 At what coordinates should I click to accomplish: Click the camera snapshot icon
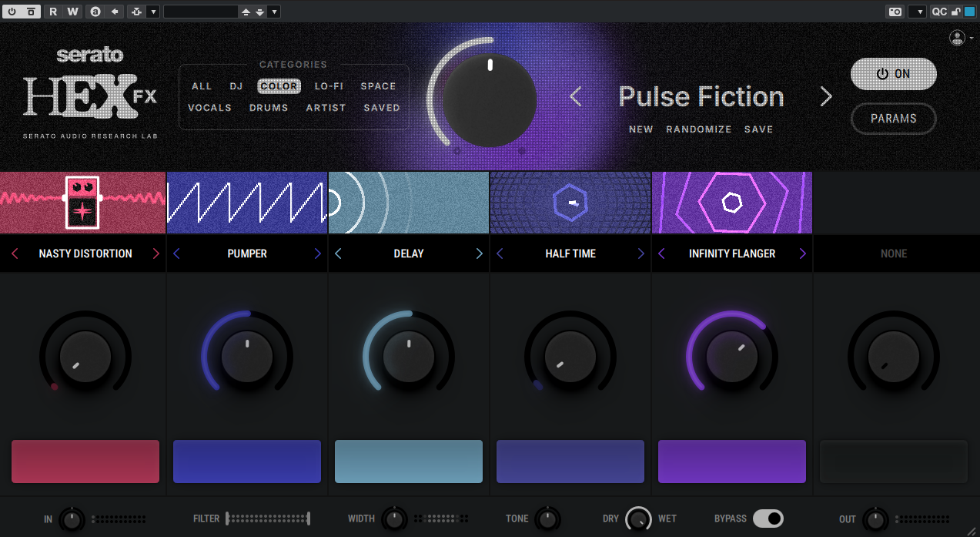(x=895, y=12)
